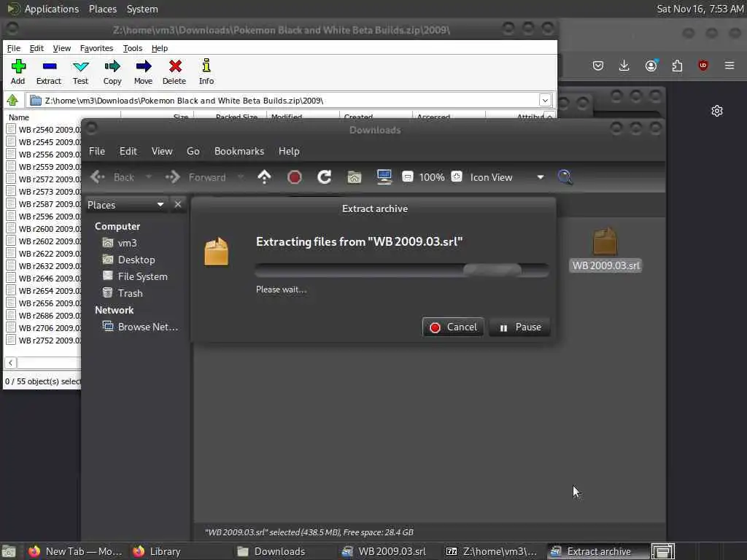Switch to Library window in taskbar
This screenshot has height=560, width=747.
point(157,551)
